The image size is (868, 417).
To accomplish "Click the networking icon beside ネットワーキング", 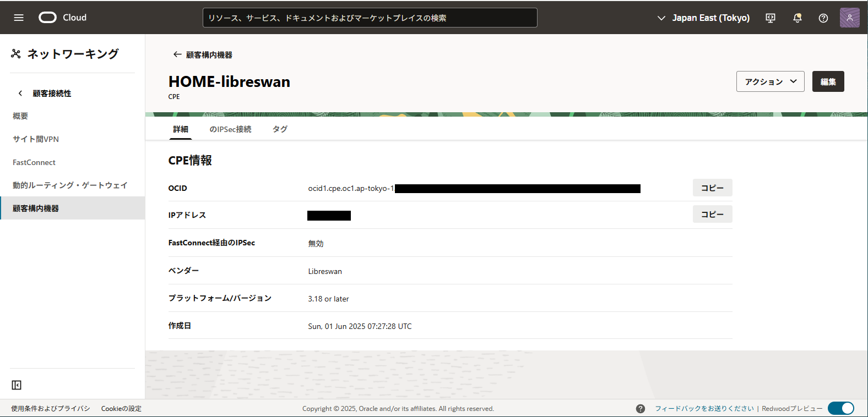I will pyautogui.click(x=16, y=54).
